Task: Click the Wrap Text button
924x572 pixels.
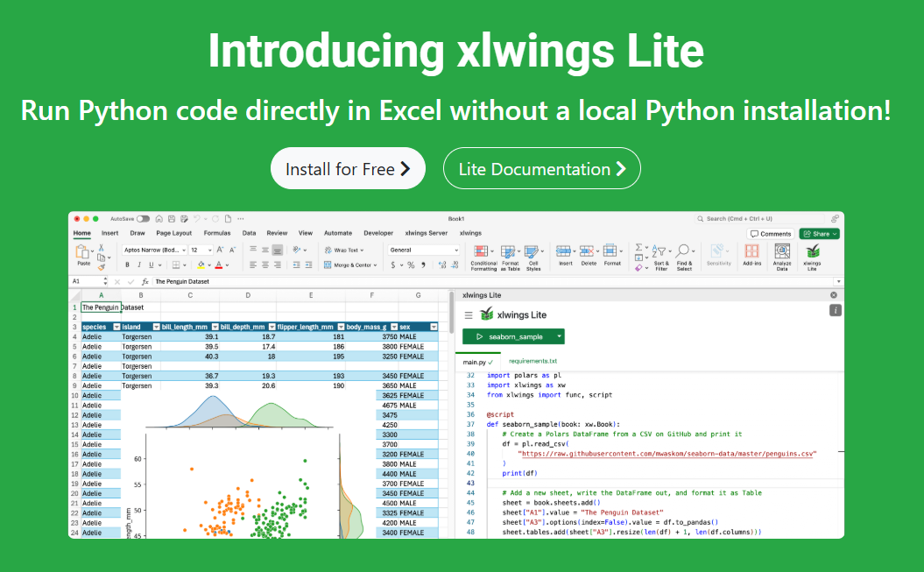Action: pos(344,250)
